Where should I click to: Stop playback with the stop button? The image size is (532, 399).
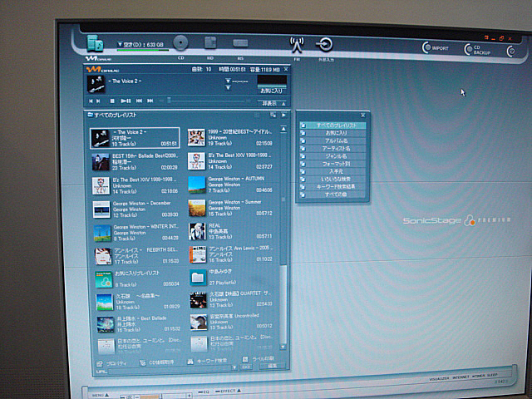click(112, 101)
